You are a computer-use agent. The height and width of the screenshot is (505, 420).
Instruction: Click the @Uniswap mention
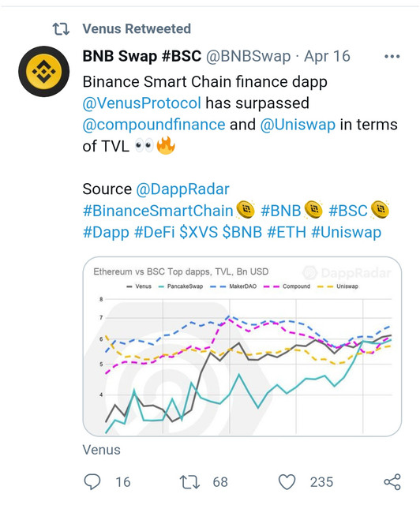[298, 125]
